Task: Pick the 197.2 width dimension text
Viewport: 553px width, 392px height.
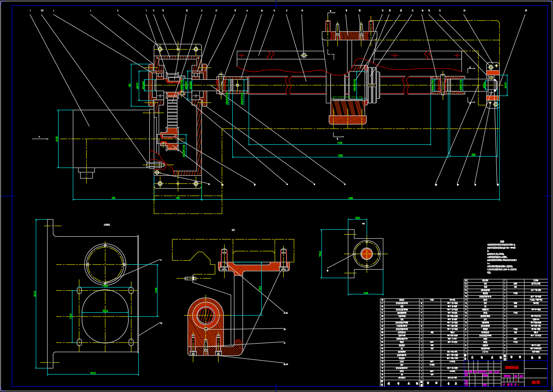Action: click(x=93, y=373)
